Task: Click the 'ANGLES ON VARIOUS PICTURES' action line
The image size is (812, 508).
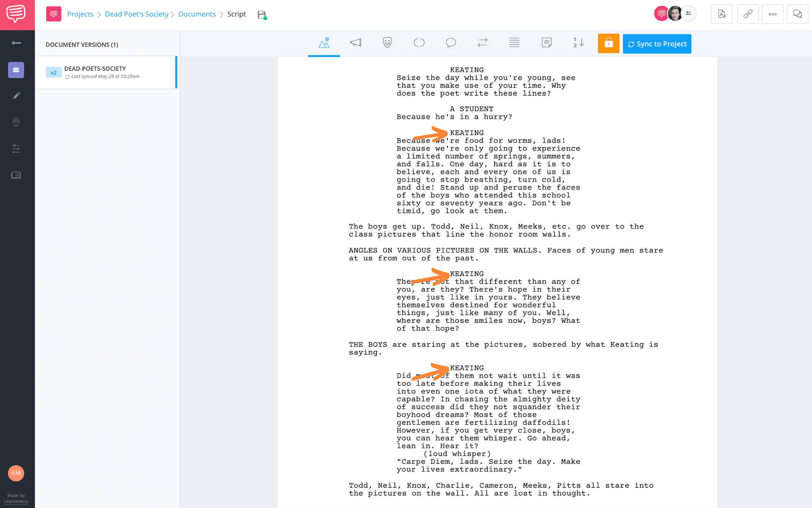Action: click(x=506, y=254)
